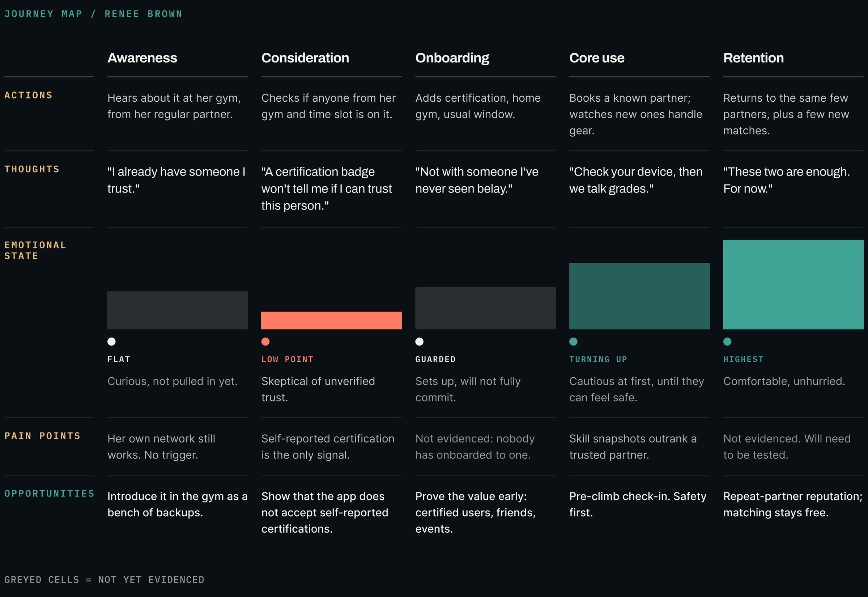Click "Introduce it in the gym" opportunity
The height and width of the screenshot is (597, 868).
178,505
